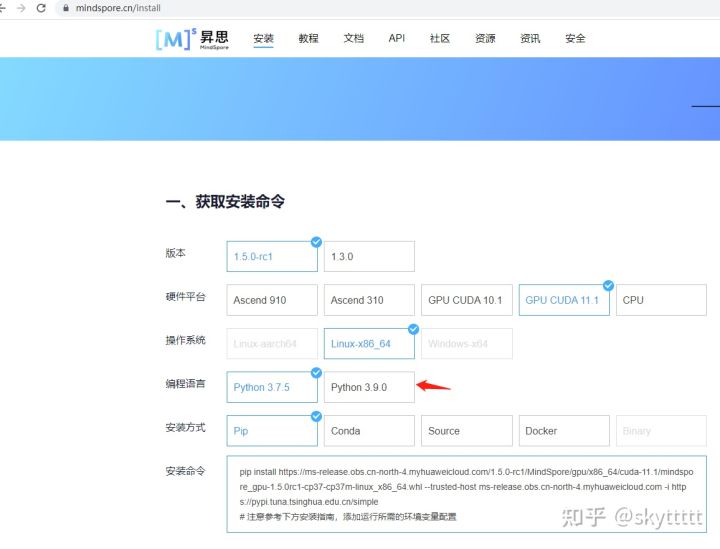Select version 1.3.0

pos(369,256)
